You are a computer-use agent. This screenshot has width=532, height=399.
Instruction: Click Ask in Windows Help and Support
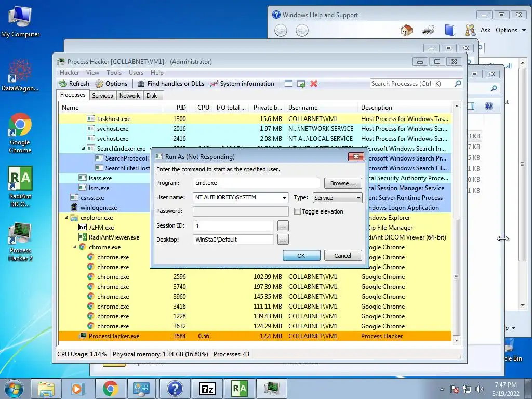tap(485, 30)
